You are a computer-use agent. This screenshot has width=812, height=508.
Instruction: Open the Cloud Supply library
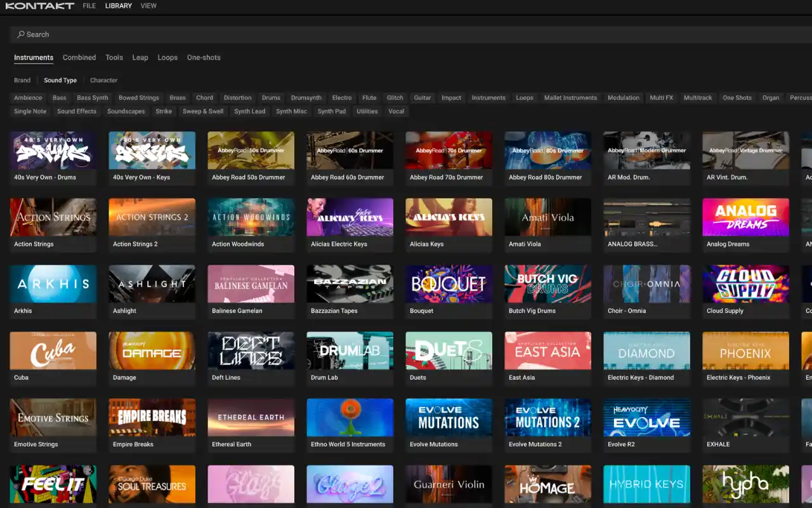click(x=746, y=292)
